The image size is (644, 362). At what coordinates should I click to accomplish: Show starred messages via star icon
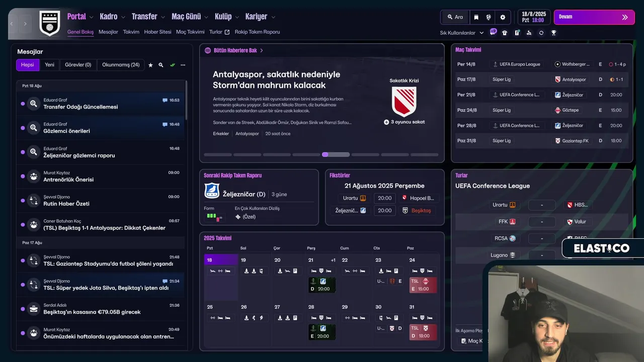pyautogui.click(x=150, y=65)
